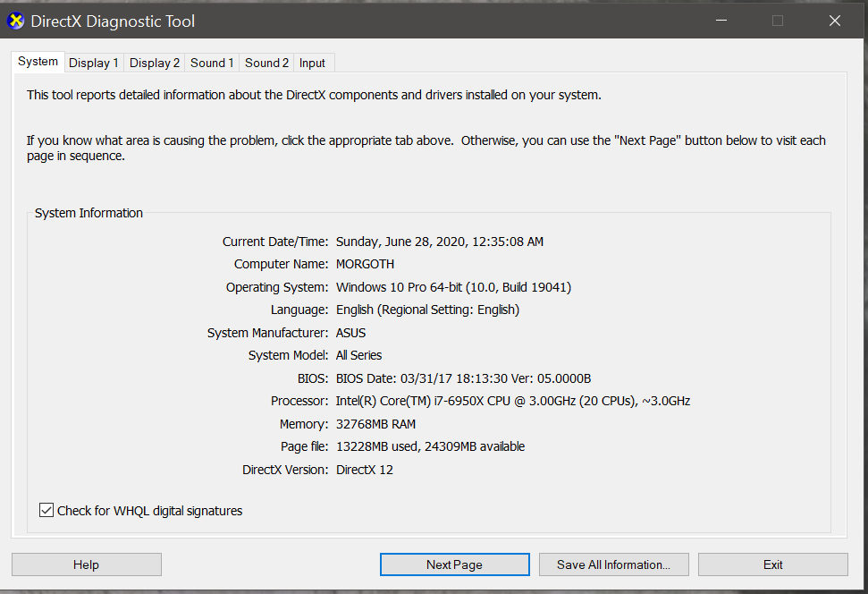Open the Input tab
868x594 pixels.
pyautogui.click(x=312, y=64)
